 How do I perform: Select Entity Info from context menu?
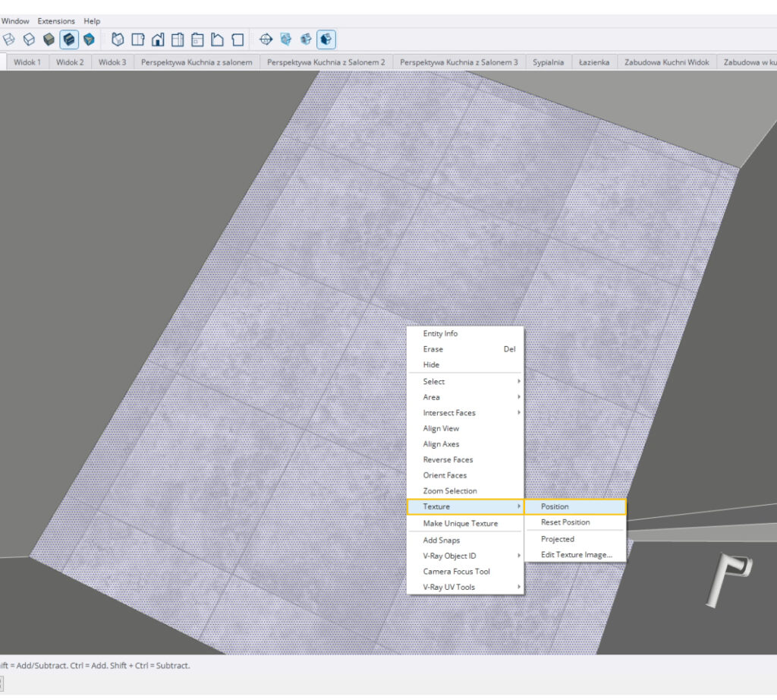[x=440, y=333]
